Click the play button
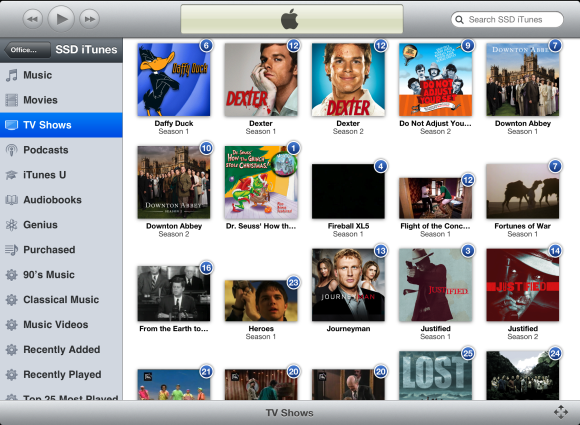580x425 pixels. click(x=61, y=18)
